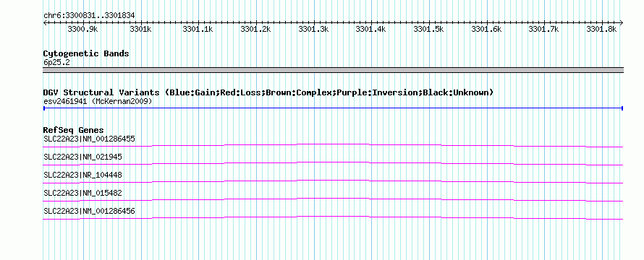The height and width of the screenshot is (260, 644).
Task: Choose the 3301.3k ruler mark
Action: [313, 29]
